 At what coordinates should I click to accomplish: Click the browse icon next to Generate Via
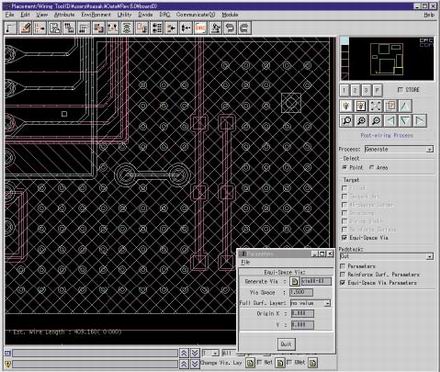pos(294,282)
